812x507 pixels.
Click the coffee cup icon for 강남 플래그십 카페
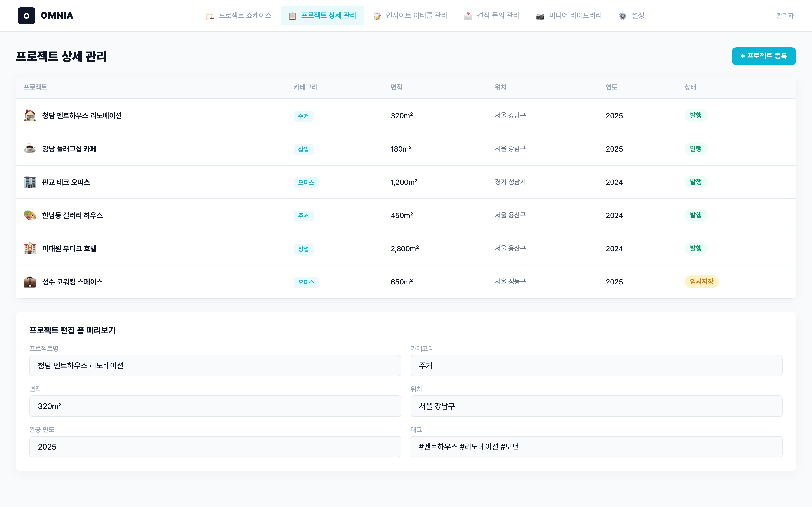(x=30, y=149)
